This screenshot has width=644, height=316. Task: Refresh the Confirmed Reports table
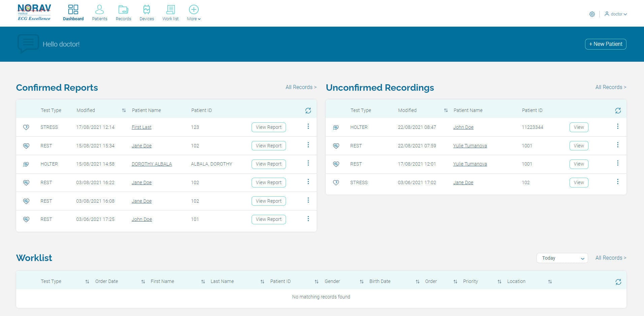[308, 111]
